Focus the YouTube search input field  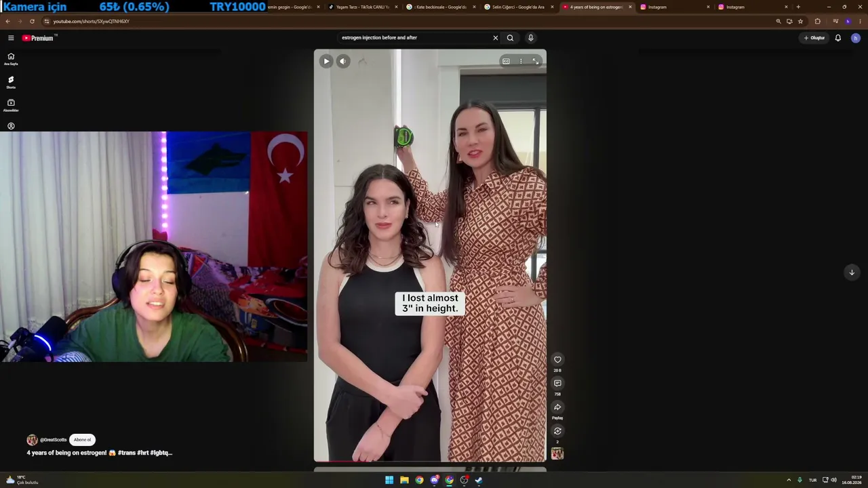click(x=414, y=38)
